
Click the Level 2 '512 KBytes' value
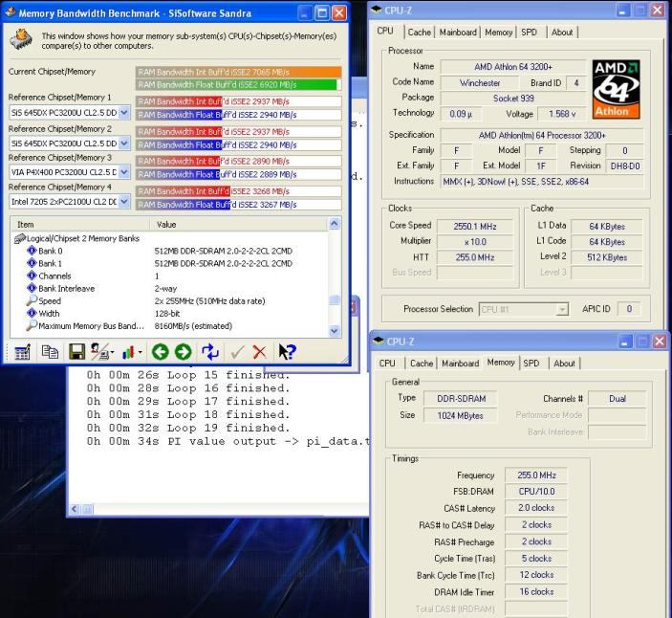tap(607, 257)
